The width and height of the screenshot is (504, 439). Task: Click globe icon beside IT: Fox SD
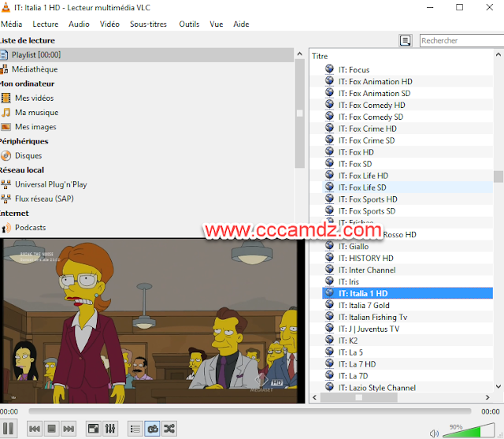tap(329, 163)
